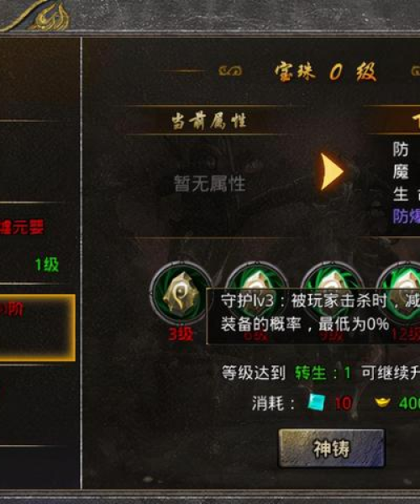This screenshot has height=504, width=420.
Task: Click the 暂无属性 placeholder text
Action: [209, 183]
